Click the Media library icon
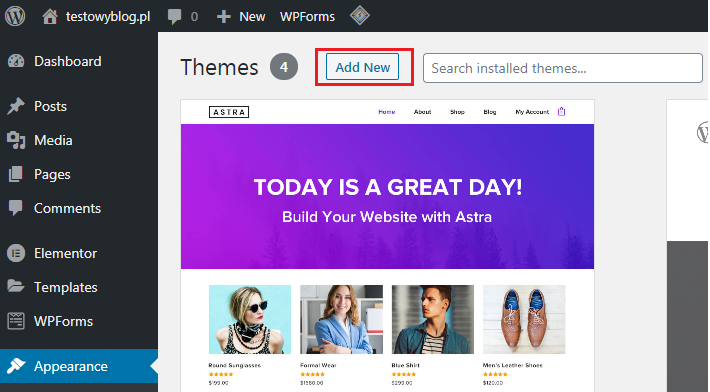 pos(16,140)
